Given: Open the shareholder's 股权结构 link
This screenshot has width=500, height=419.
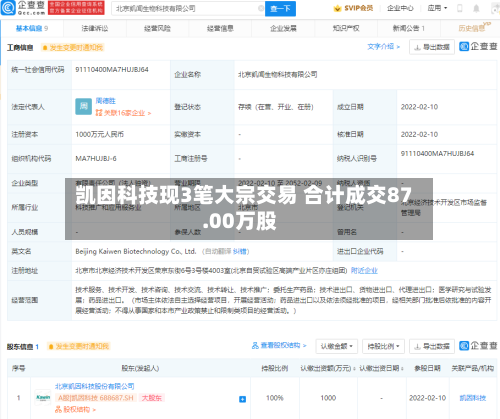Looking at the screenshot, I should click(76, 409).
